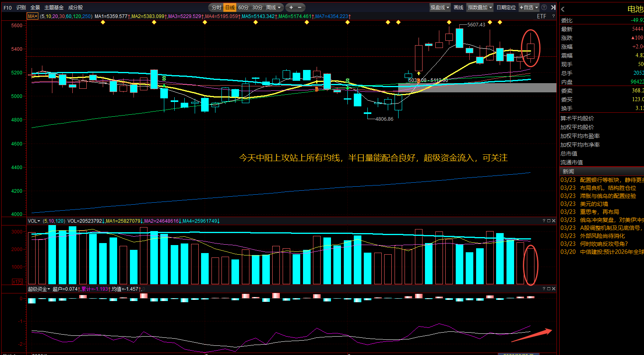Open the 成分股 menu item
Viewport: 644px width, 355px height.
pos(76,8)
